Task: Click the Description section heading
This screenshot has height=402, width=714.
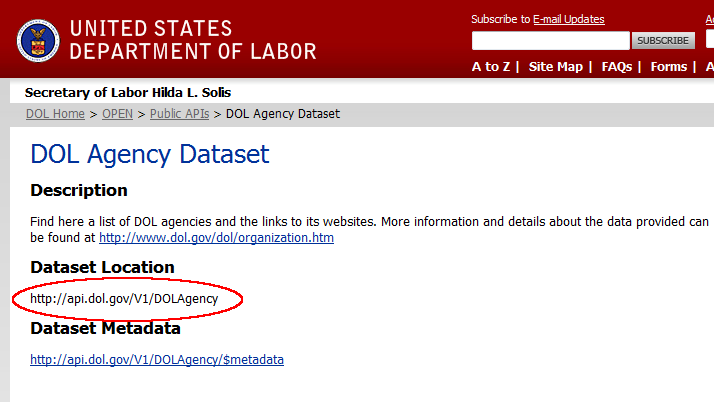Action: (79, 190)
